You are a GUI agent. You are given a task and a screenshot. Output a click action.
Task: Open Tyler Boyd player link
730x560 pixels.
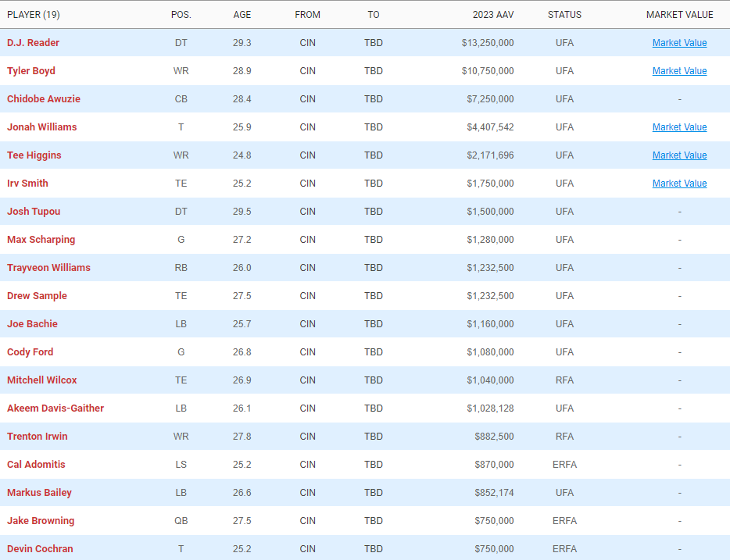point(31,71)
